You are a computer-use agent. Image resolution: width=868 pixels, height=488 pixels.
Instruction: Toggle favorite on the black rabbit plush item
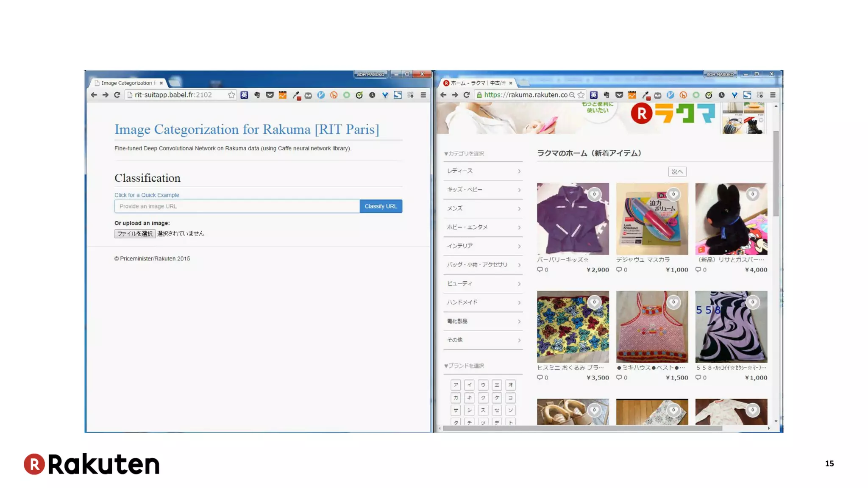click(x=752, y=194)
